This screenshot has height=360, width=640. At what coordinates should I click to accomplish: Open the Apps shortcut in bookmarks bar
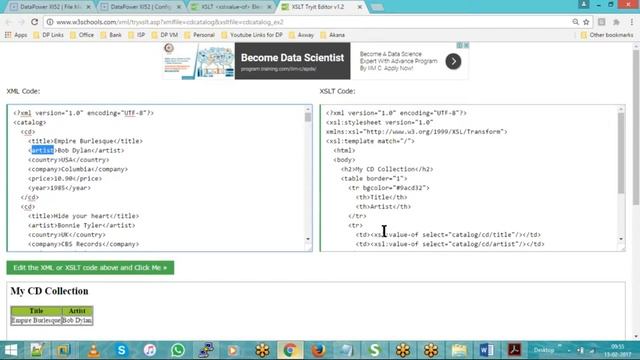(16, 35)
